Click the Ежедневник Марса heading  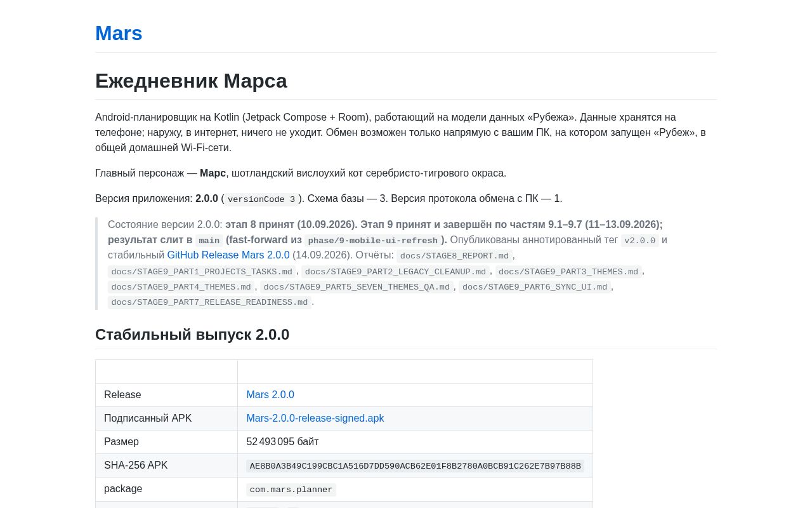pyautogui.click(x=191, y=81)
